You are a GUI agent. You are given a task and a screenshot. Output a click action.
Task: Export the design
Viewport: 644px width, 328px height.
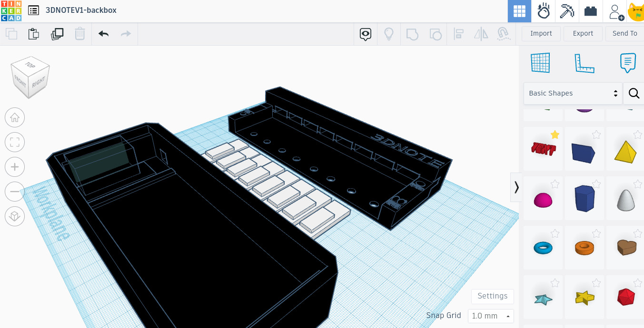[583, 33]
